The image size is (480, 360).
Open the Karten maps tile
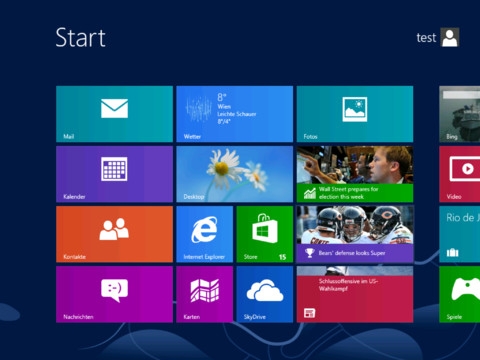click(x=205, y=294)
